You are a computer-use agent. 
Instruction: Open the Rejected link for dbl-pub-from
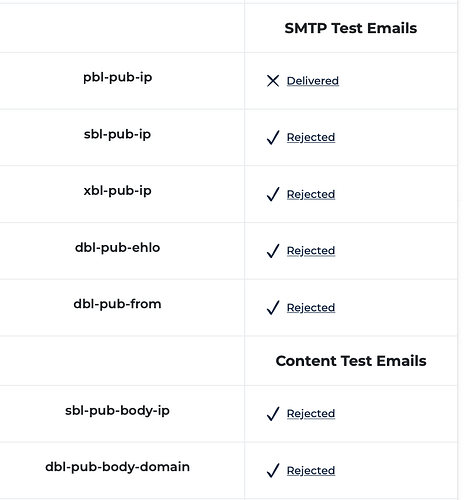pos(311,307)
